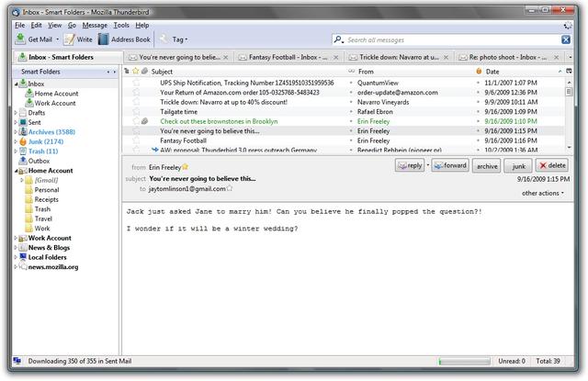Viewport: 588px width, 381px height.
Task: Open the Get Mail dropdown arrow
Action: [x=57, y=39]
